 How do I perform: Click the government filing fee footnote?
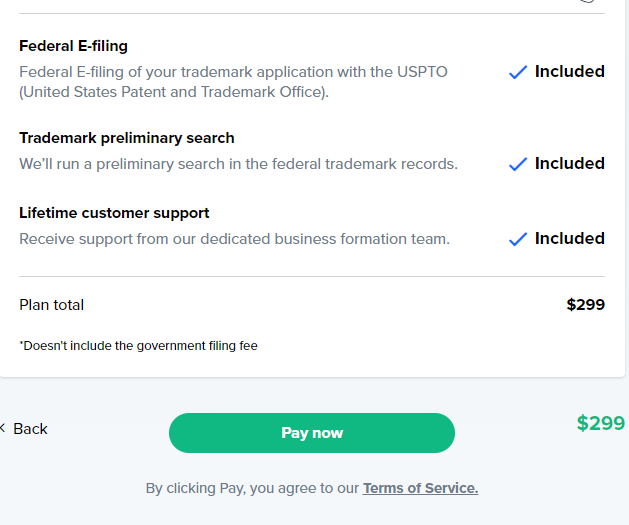click(x=138, y=346)
